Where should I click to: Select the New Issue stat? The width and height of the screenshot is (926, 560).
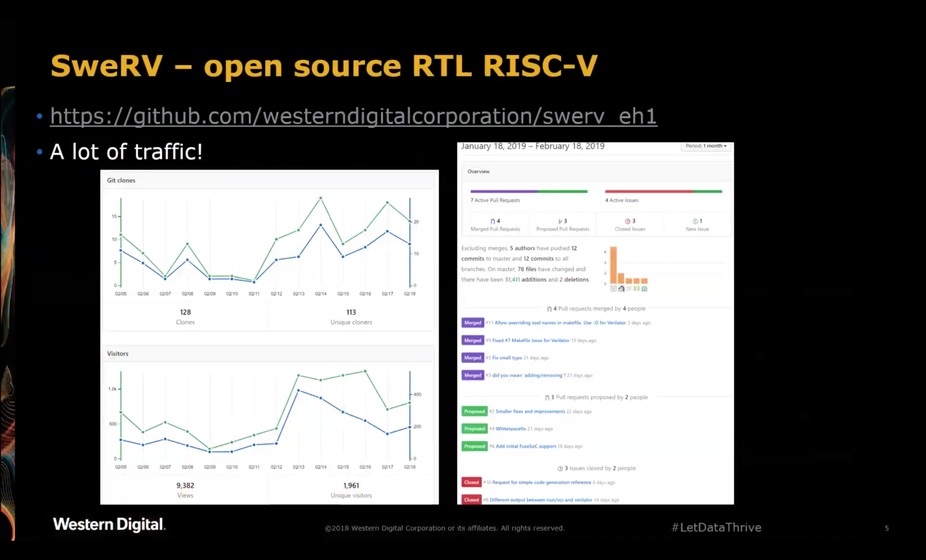coord(697,225)
